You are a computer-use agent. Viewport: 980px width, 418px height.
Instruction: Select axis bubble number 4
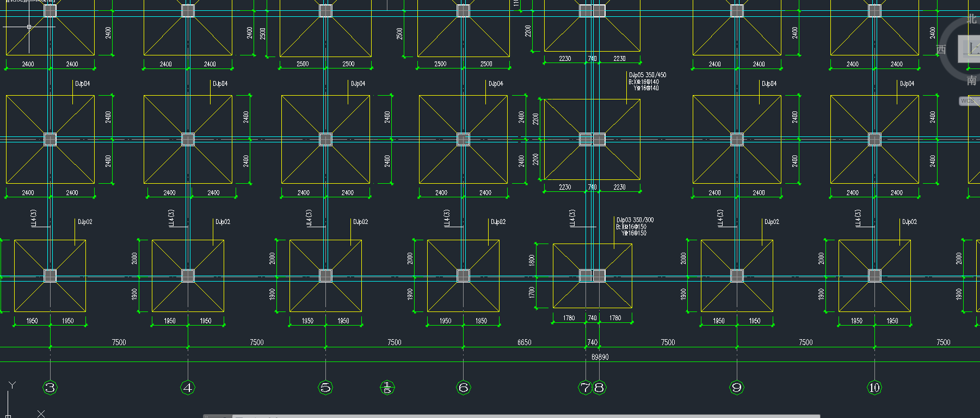coord(188,388)
